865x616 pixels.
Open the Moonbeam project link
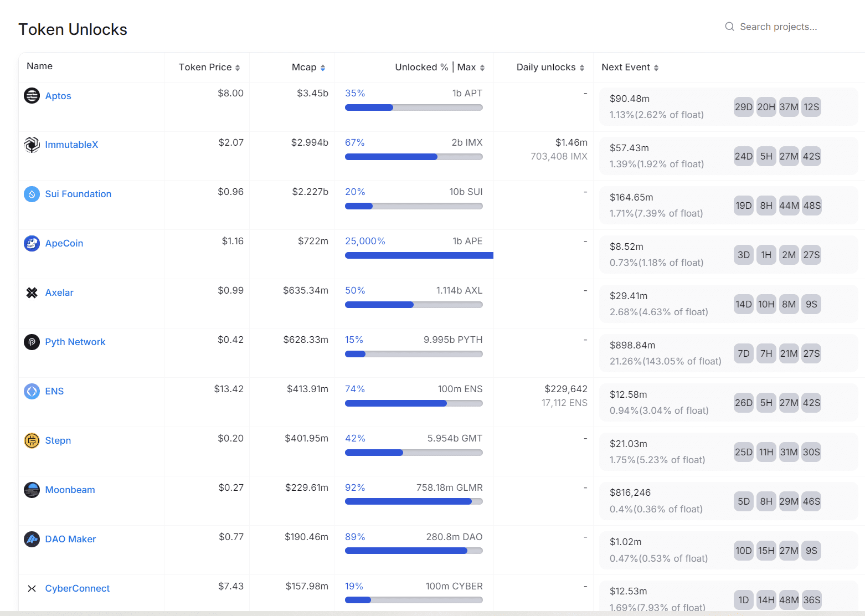click(70, 490)
